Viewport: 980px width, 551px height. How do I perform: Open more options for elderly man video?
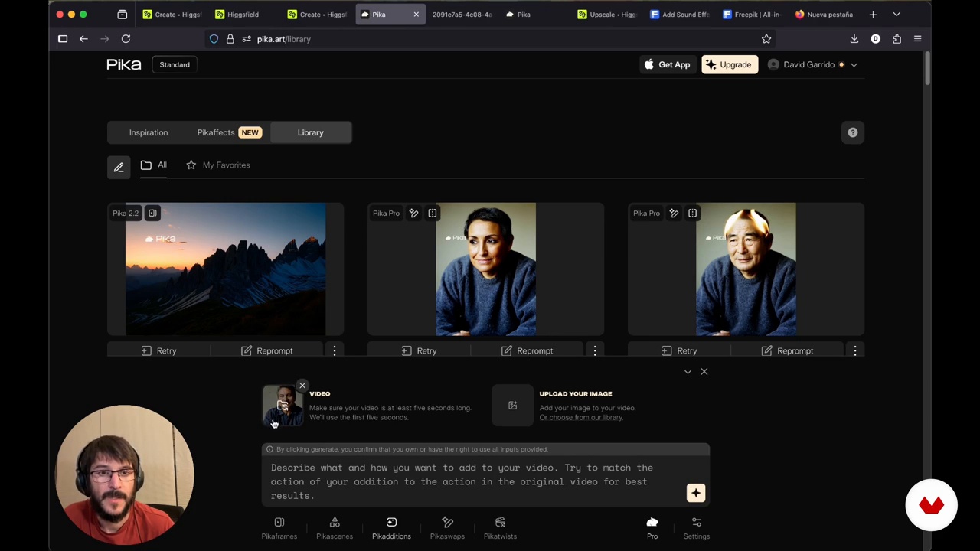click(x=855, y=350)
